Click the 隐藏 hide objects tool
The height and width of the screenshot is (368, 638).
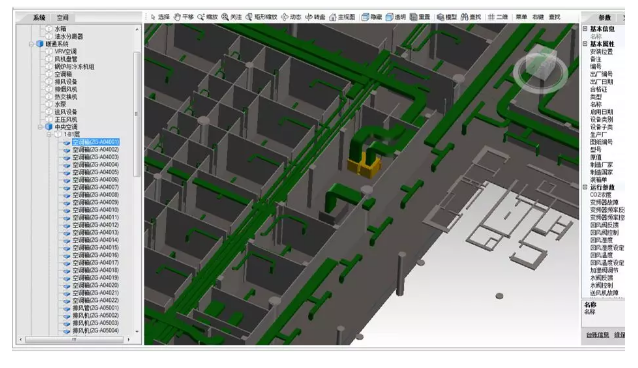tap(372, 17)
